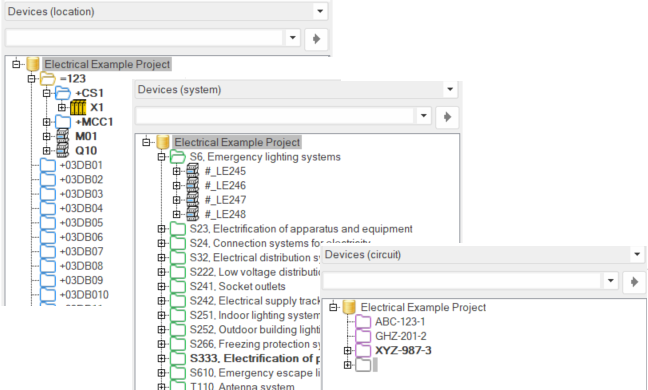
Task: Select the #_LE248 device icon
Action: coord(193,214)
